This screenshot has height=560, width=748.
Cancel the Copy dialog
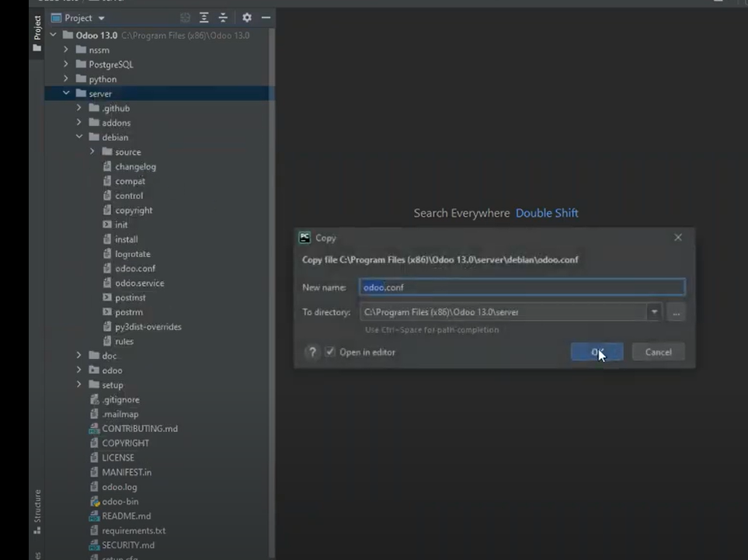[659, 352]
